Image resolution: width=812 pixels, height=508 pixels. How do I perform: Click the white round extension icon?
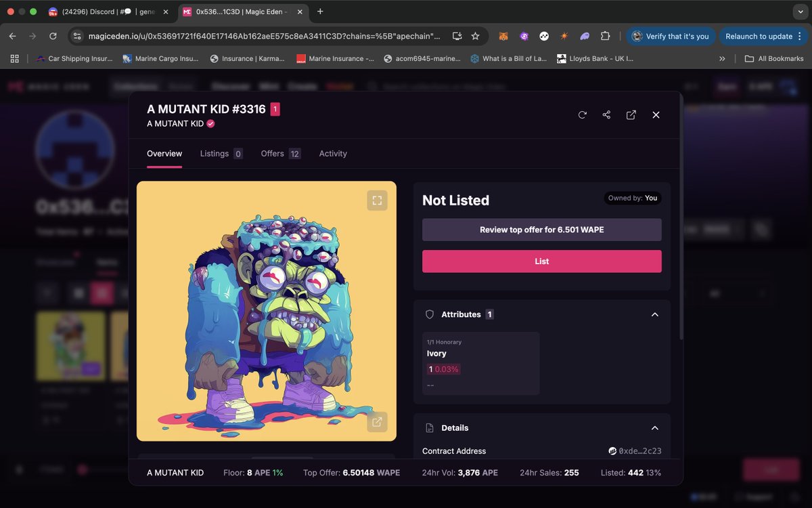[x=544, y=36]
